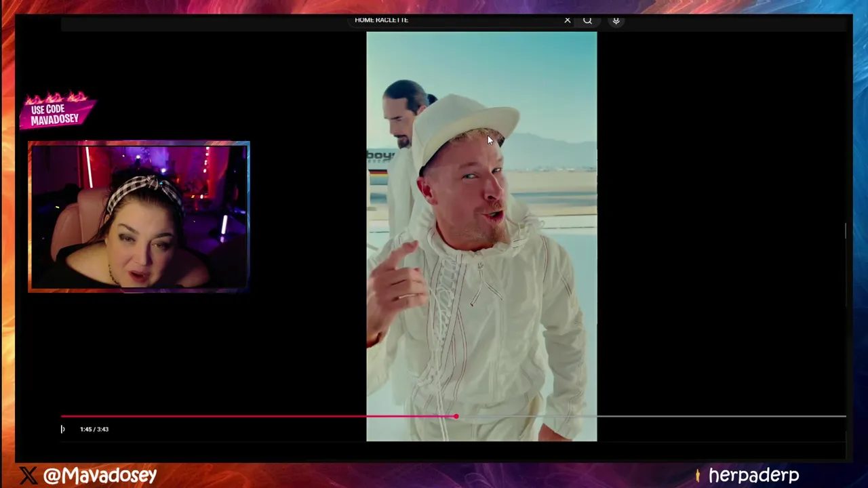Click the streamer webcam overlay
The width and height of the screenshot is (868, 488).
(139, 217)
